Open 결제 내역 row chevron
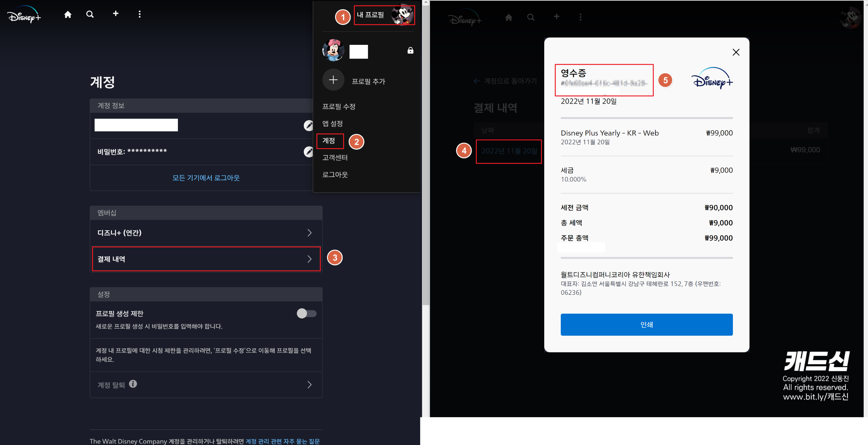This screenshot has width=868, height=445. tap(309, 259)
